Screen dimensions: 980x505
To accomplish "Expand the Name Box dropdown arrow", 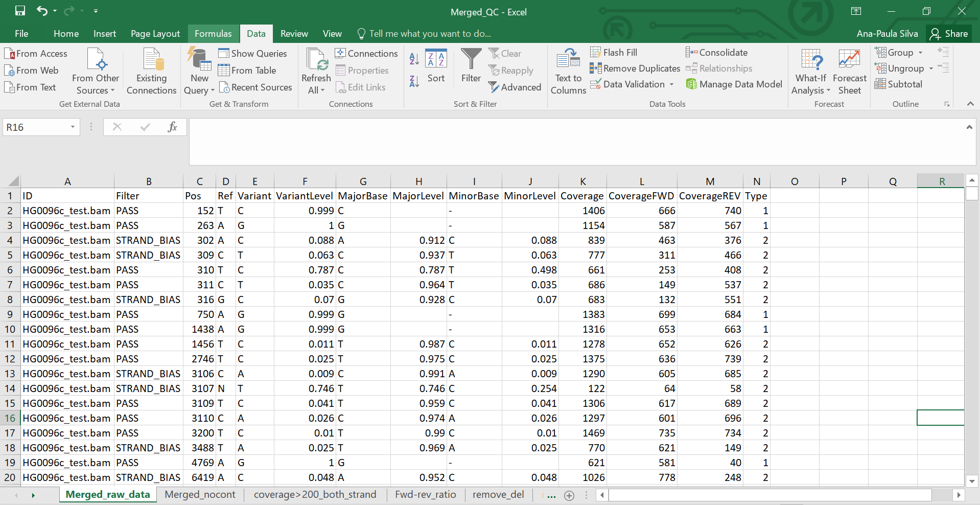I will [73, 127].
